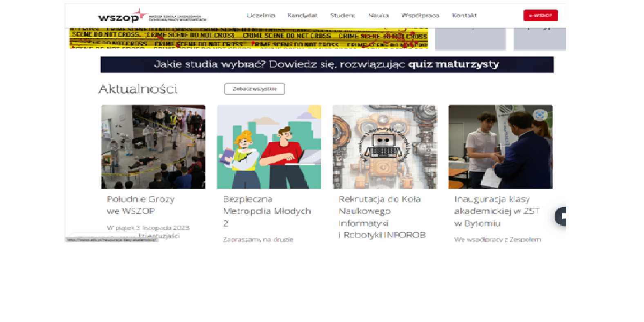Click text 'We współpracy z Zespołem'
Image resolution: width=644 pixels, height=322 pixels.
pos(497,239)
